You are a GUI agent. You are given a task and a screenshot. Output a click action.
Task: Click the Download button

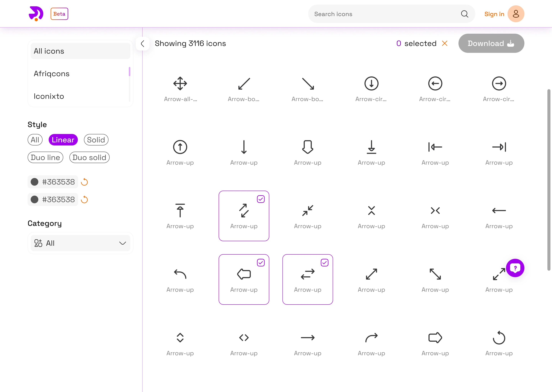pos(491,43)
